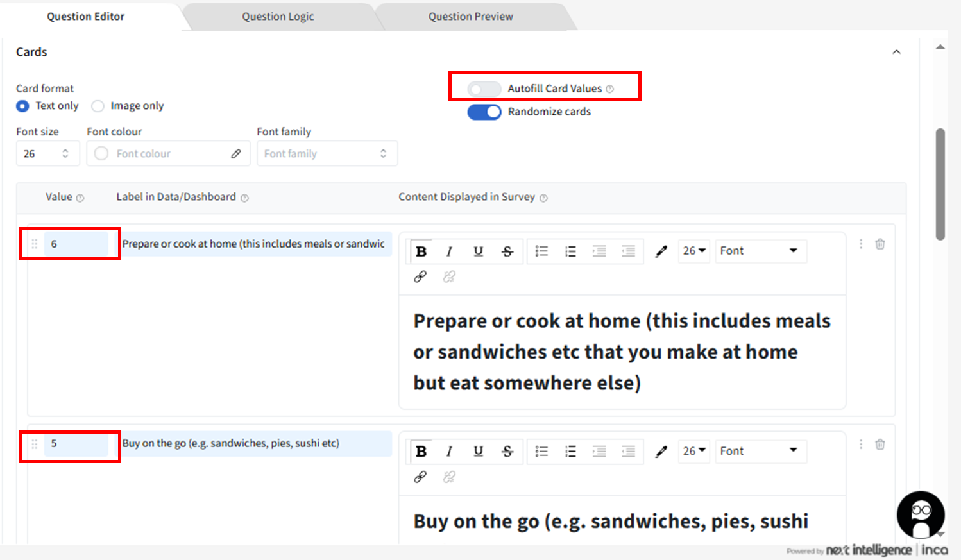
Task: Delete the 'Buy on the go' card
Action: [880, 444]
